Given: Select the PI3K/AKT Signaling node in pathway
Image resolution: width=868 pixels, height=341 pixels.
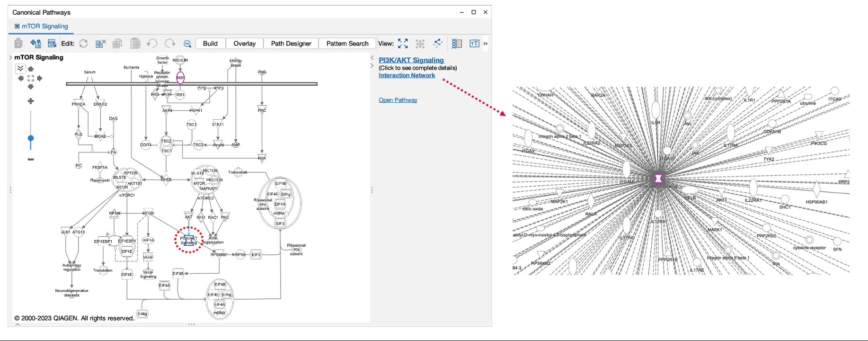Looking at the screenshot, I should pos(188,240).
